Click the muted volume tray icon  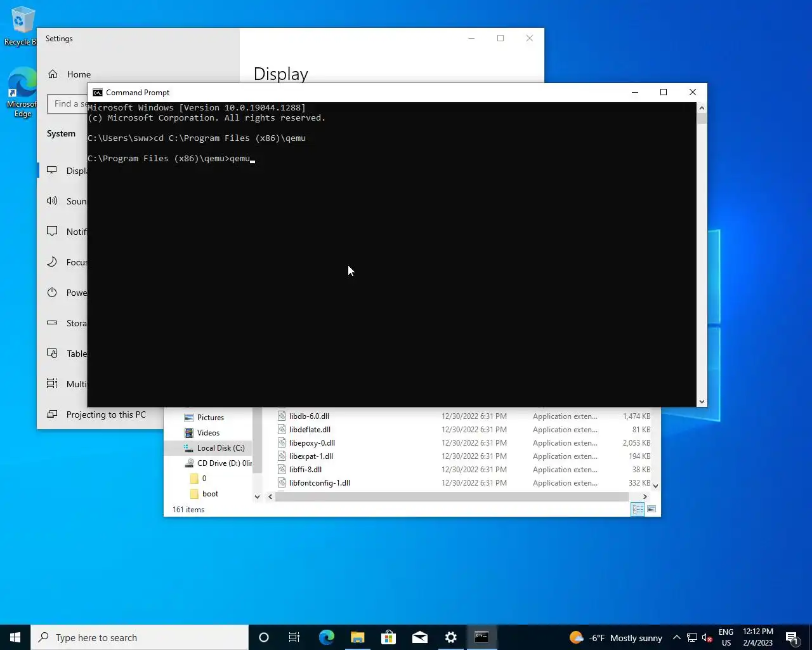point(707,638)
